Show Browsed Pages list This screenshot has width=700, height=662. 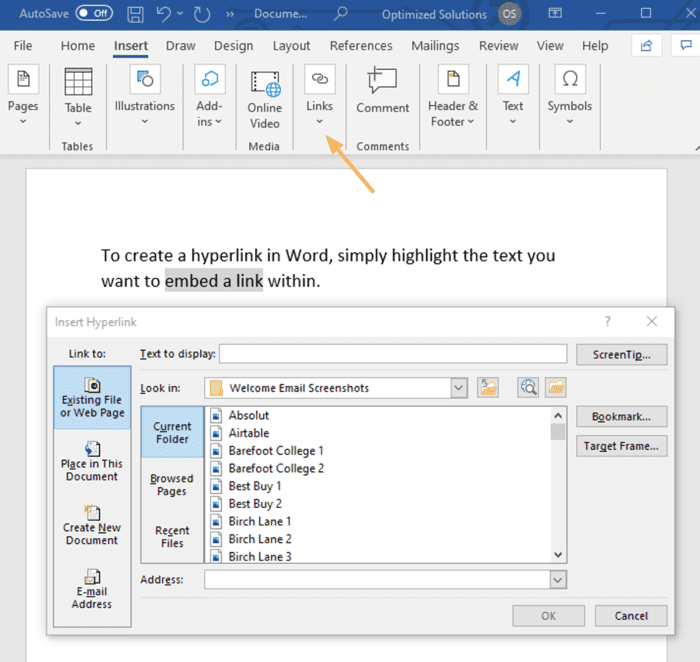click(x=172, y=485)
